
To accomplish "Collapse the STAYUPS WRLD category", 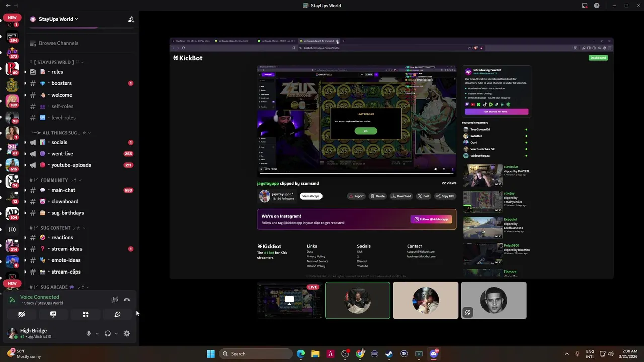I will 56,62.
